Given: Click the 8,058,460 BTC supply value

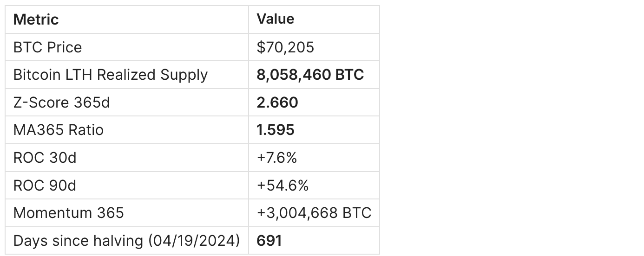Looking at the screenshot, I should click(310, 75).
